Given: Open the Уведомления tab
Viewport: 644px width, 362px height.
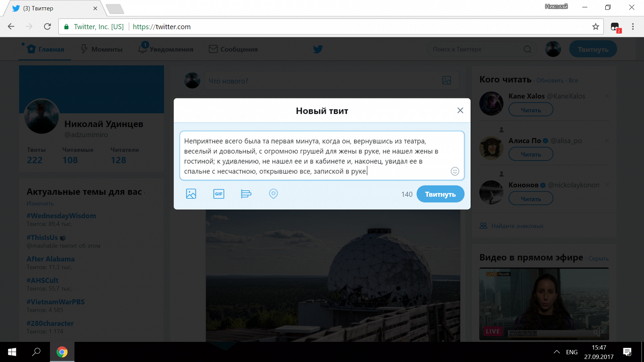Looking at the screenshot, I should click(166, 49).
